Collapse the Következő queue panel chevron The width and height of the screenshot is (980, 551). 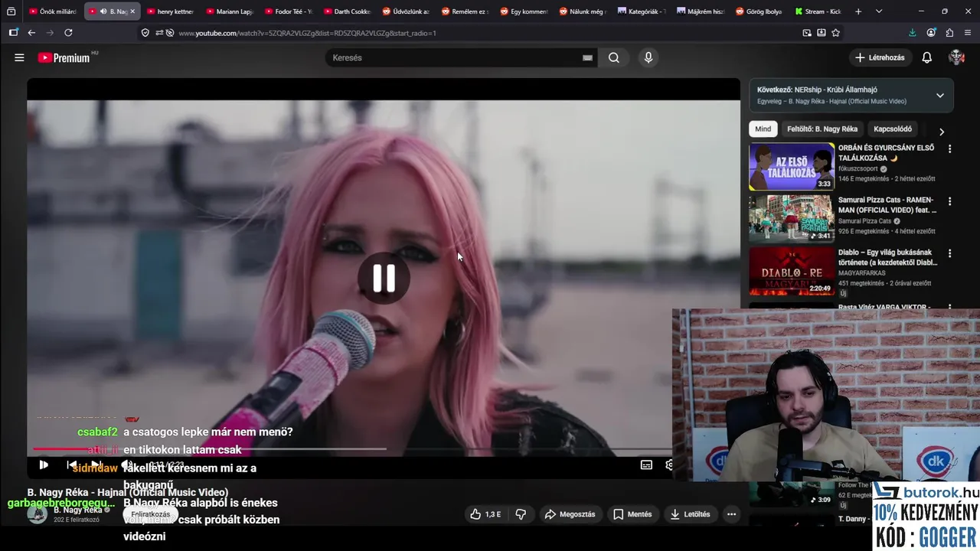click(x=940, y=96)
